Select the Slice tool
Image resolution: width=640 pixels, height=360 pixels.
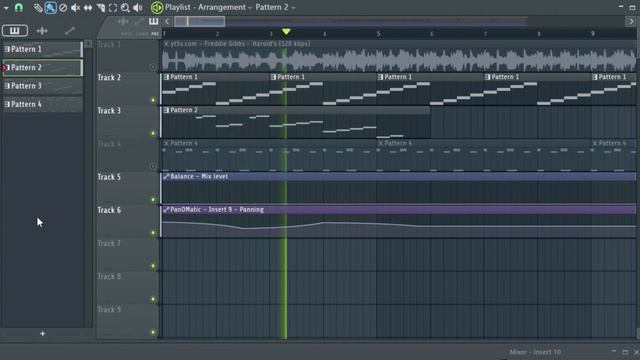pyautogui.click(x=100, y=7)
